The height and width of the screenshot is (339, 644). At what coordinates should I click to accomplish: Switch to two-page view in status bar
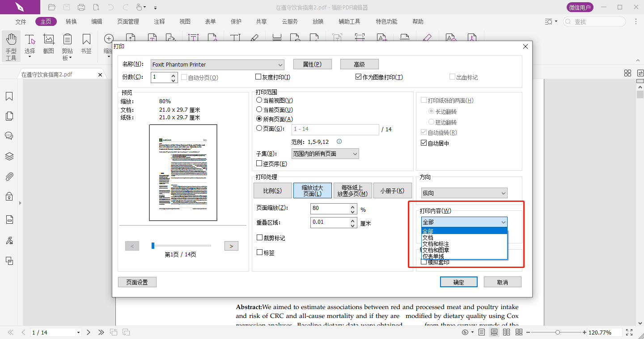click(x=507, y=332)
